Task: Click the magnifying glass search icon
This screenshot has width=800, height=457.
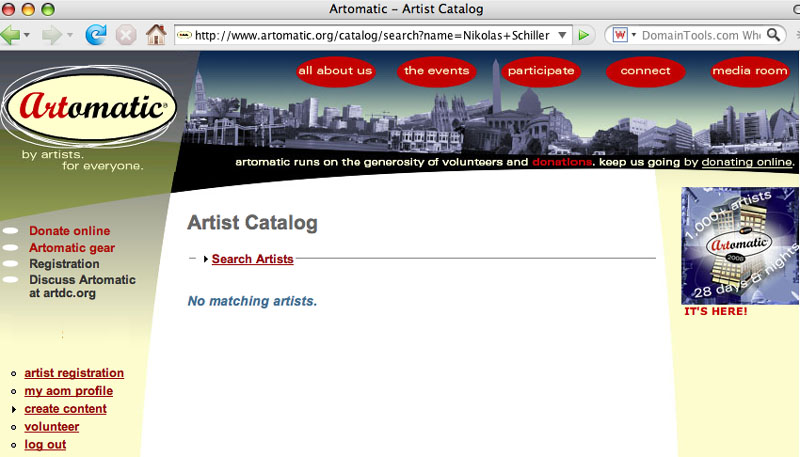Action: click(774, 35)
